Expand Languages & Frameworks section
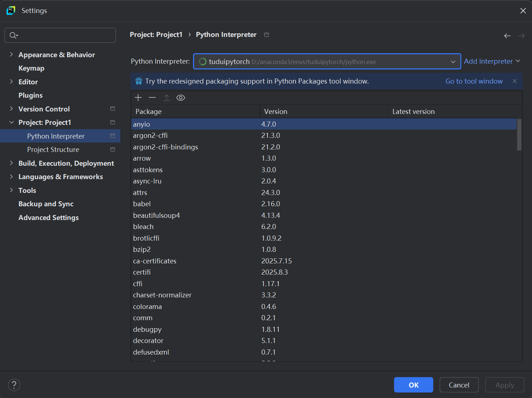532x398 pixels. click(x=11, y=177)
